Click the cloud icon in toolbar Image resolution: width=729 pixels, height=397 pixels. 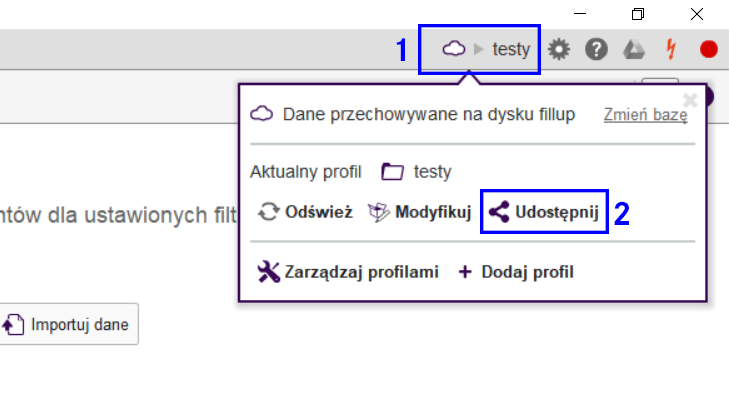pos(454,49)
